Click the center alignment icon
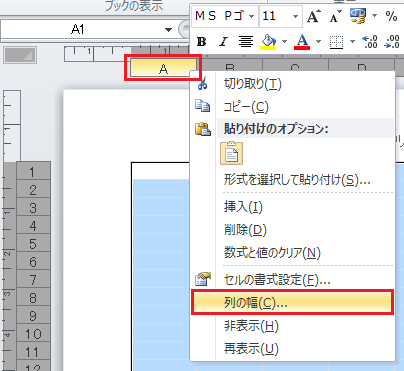The image size is (404, 371). coord(246,42)
